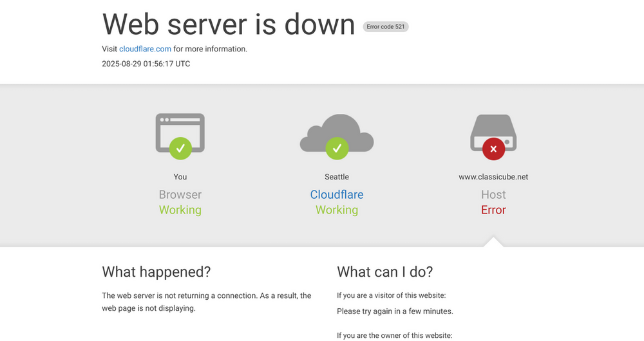Click the browser window icon
This screenshot has width=644, height=341.
pos(180,133)
